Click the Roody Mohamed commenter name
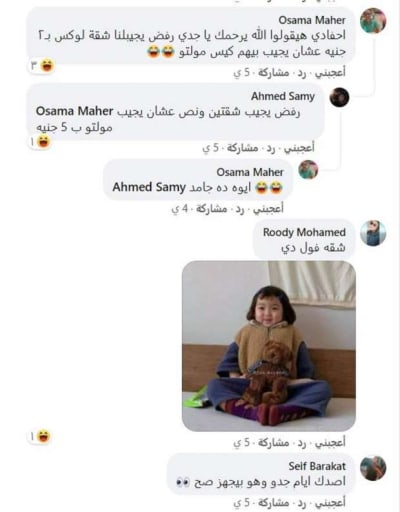This screenshot has height=512, width=400. (304, 232)
